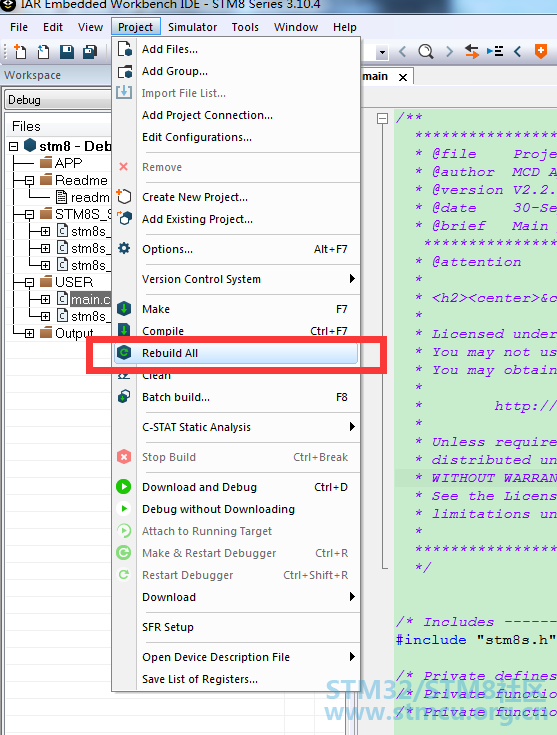Choose Add Files... from Project menu
This screenshot has height=735, width=557.
(x=237, y=49)
